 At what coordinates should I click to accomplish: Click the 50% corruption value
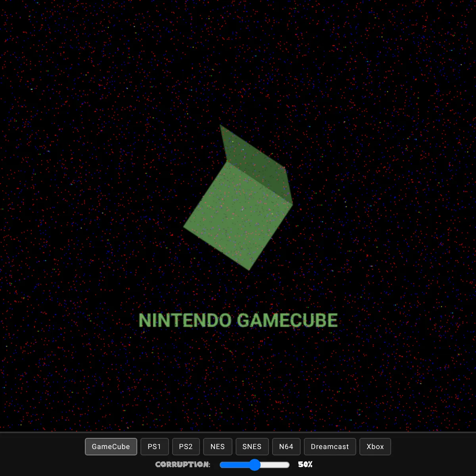coord(305,464)
